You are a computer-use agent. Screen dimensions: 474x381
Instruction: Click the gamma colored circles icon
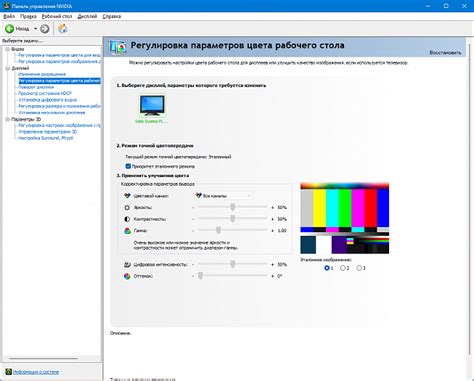(x=127, y=231)
